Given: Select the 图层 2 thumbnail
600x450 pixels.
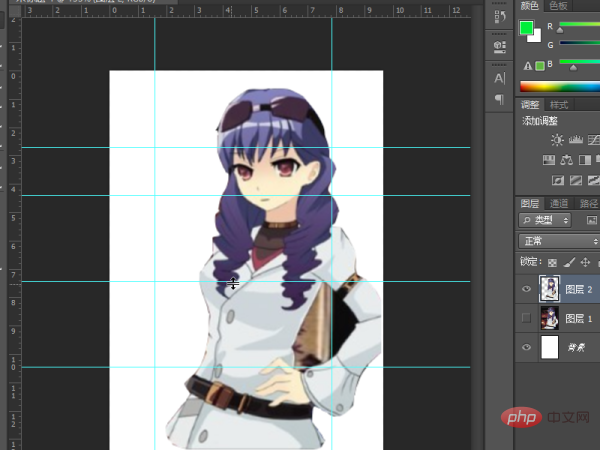Looking at the screenshot, I should point(549,289).
